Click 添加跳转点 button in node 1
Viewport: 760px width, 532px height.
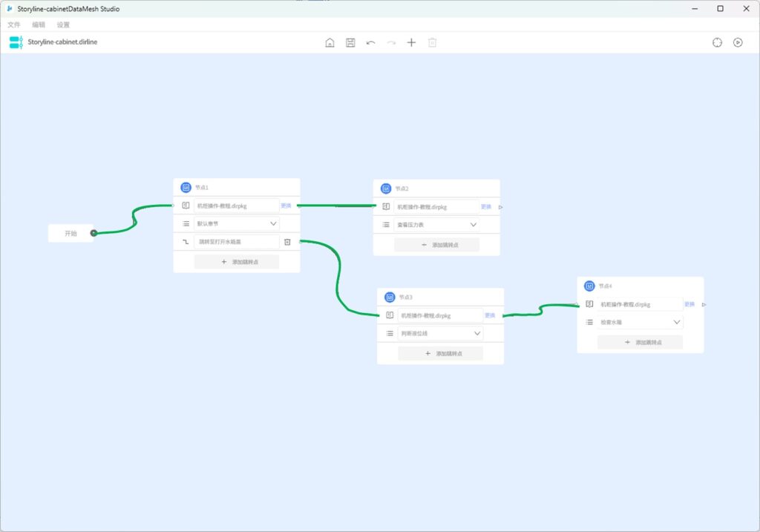click(x=236, y=262)
